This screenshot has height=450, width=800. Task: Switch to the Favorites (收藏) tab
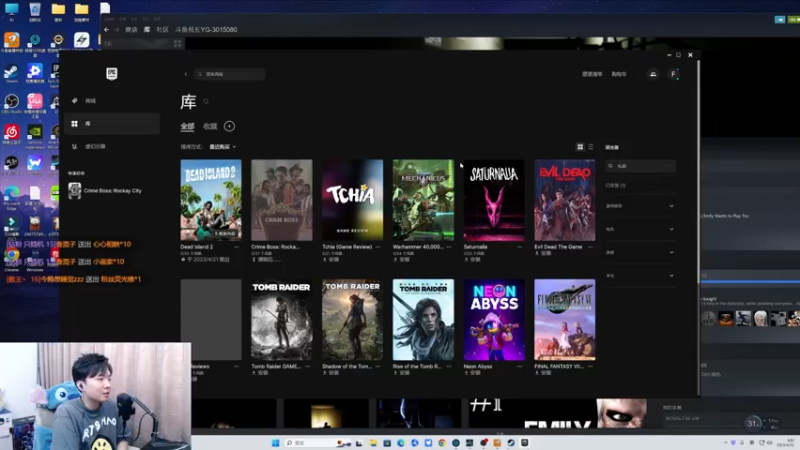pyautogui.click(x=210, y=126)
